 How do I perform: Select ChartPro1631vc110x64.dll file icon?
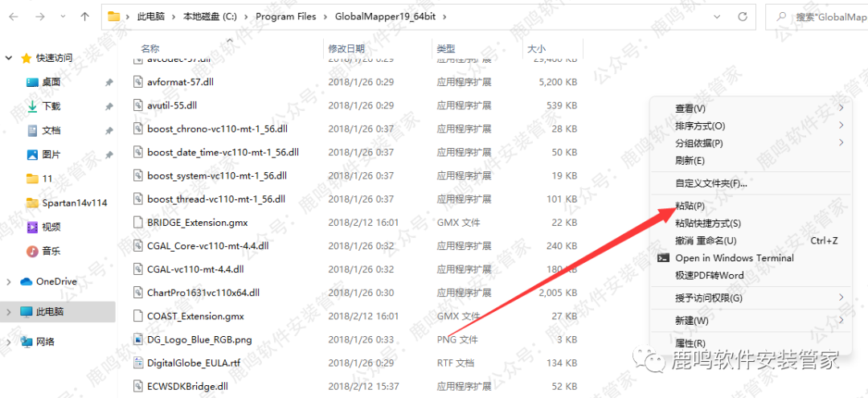138,293
